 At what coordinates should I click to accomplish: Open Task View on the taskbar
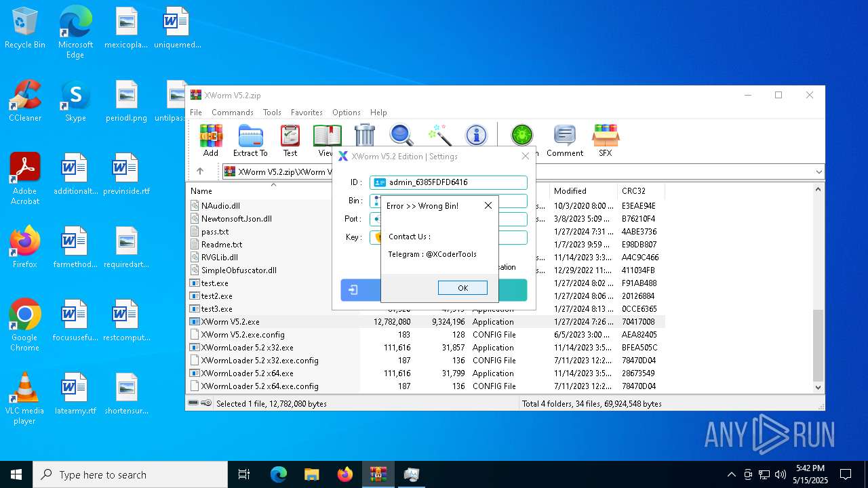pyautogui.click(x=244, y=474)
